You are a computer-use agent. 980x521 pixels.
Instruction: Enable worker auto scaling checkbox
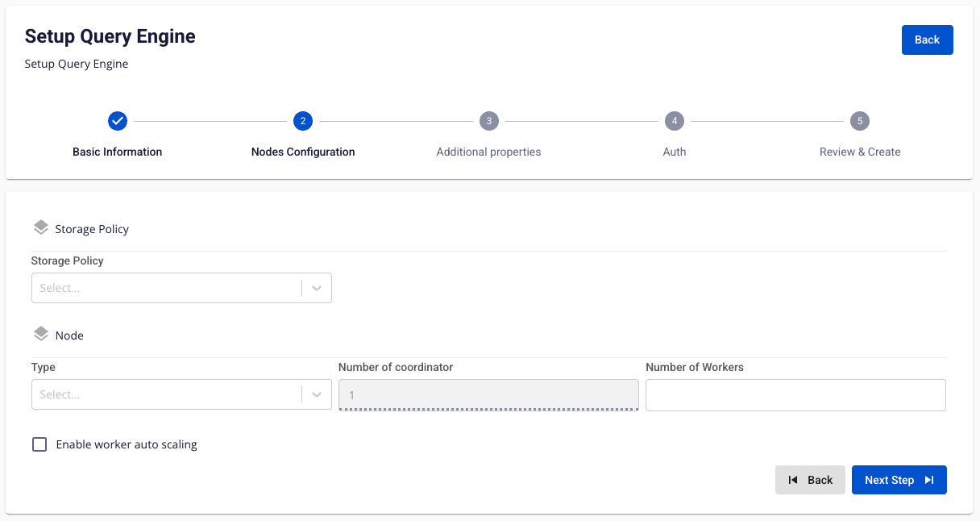coord(39,444)
